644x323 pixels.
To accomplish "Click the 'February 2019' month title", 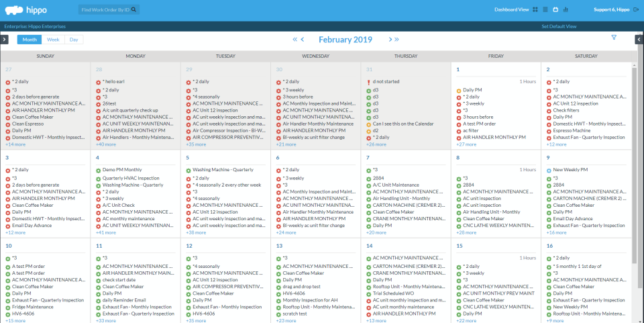I will click(345, 40).
